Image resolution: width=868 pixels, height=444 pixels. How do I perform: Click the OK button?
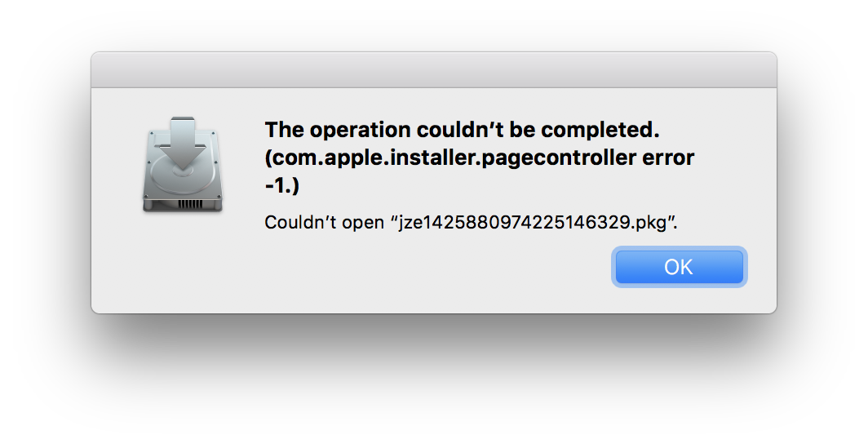click(x=680, y=267)
